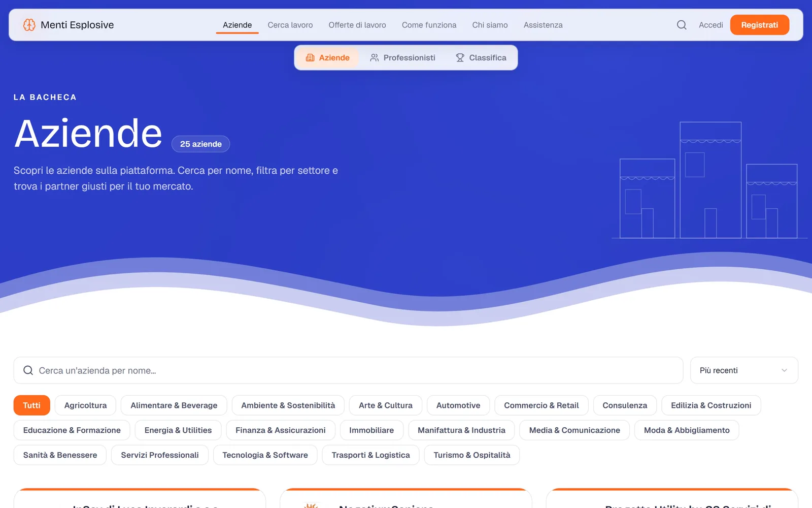
Task: Toggle the Ambiente & Sostenibilità filter
Action: 288,405
